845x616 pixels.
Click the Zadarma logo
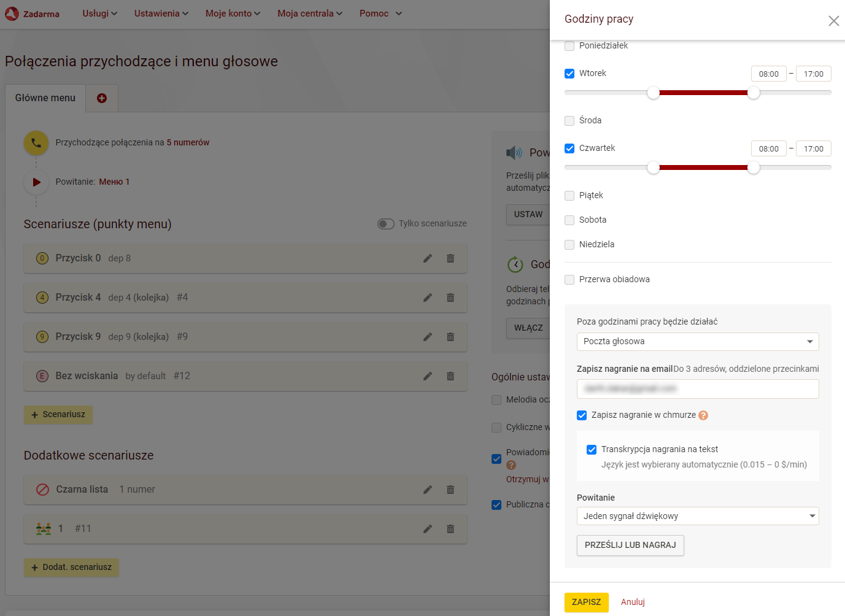[32, 13]
